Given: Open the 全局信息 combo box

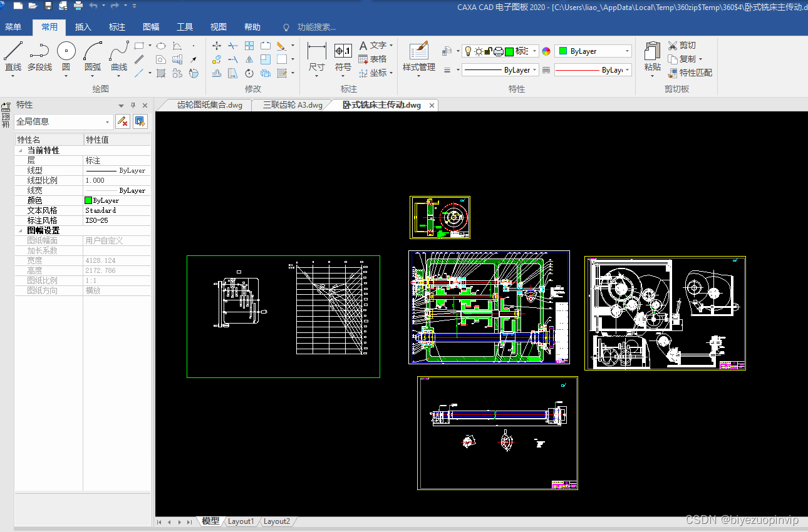Looking at the screenshot, I should pos(64,121).
